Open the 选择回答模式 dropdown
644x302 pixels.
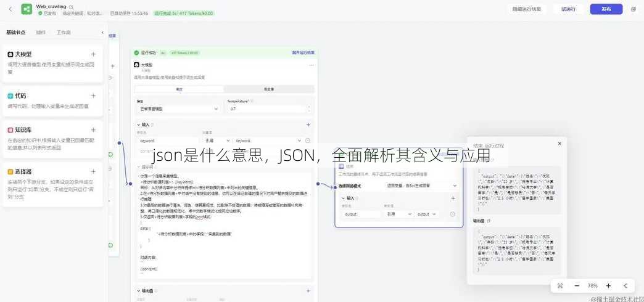421,186
